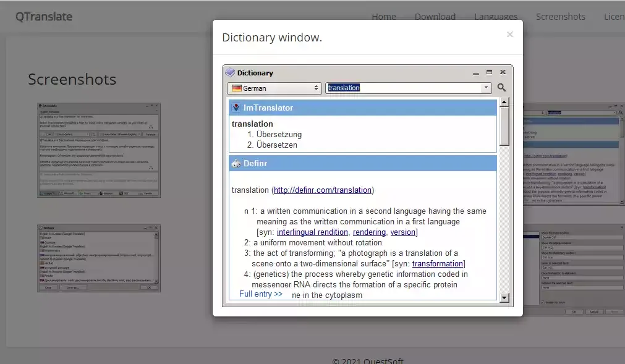This screenshot has height=364, width=625.
Task: Click the Definr service icon
Action: (x=236, y=163)
